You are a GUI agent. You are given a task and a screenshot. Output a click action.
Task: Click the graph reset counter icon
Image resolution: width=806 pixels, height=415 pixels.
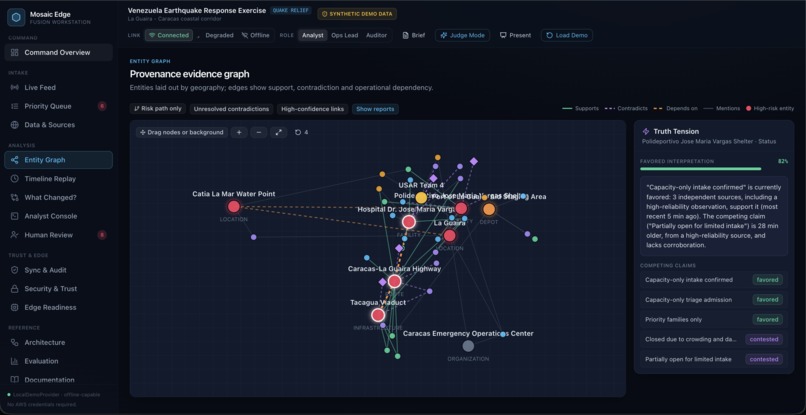[298, 133]
